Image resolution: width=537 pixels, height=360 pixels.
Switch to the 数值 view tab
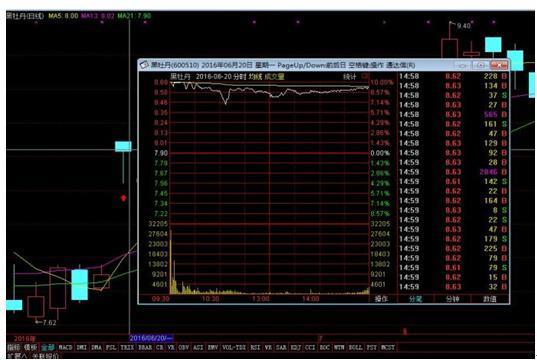(489, 299)
